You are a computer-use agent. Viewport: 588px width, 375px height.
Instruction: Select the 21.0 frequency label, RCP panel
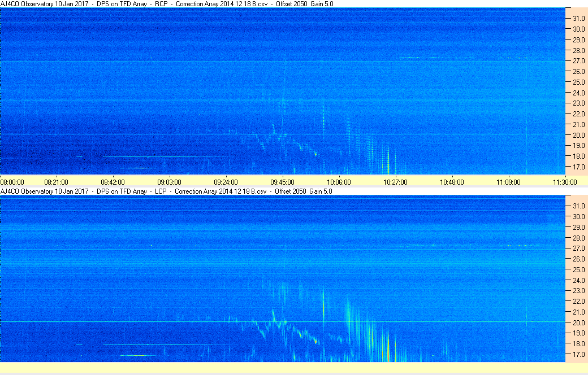578,125
